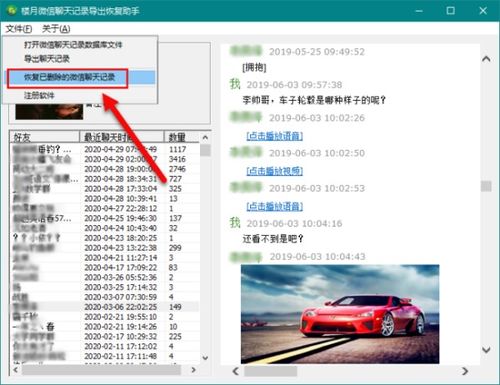Screen dimensions: 500x385
Task: Select row dated 2020-02-21 19:14:26
Action: pos(105,326)
